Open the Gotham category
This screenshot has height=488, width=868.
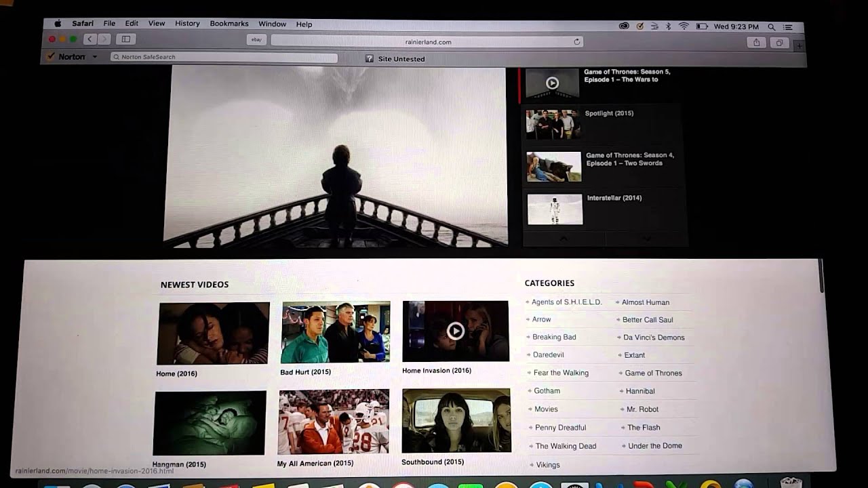point(547,391)
